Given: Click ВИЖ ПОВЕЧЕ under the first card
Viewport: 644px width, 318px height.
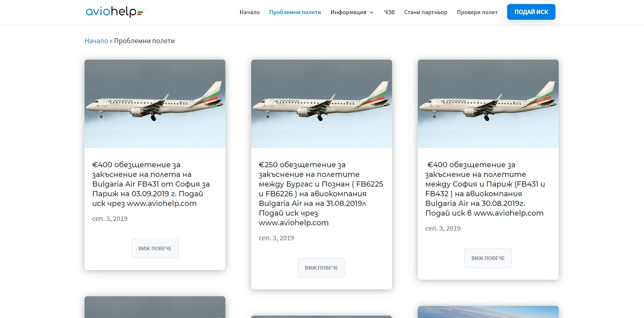Looking at the screenshot, I should click(x=155, y=248).
